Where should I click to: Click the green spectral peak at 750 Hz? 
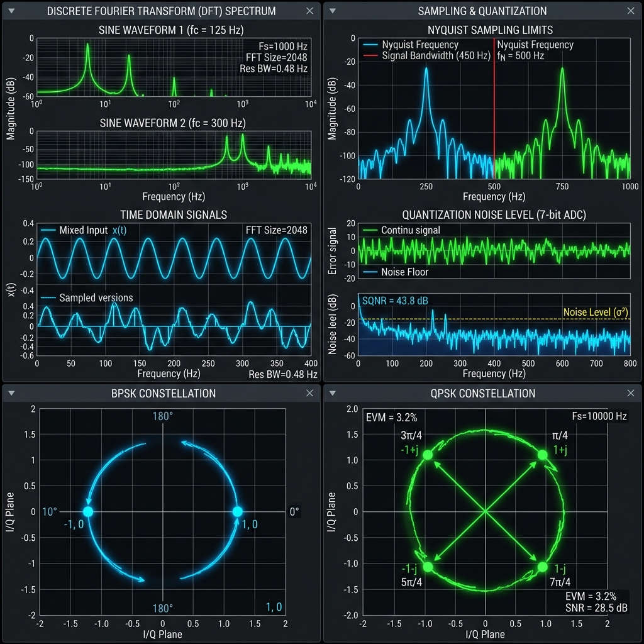[562, 70]
